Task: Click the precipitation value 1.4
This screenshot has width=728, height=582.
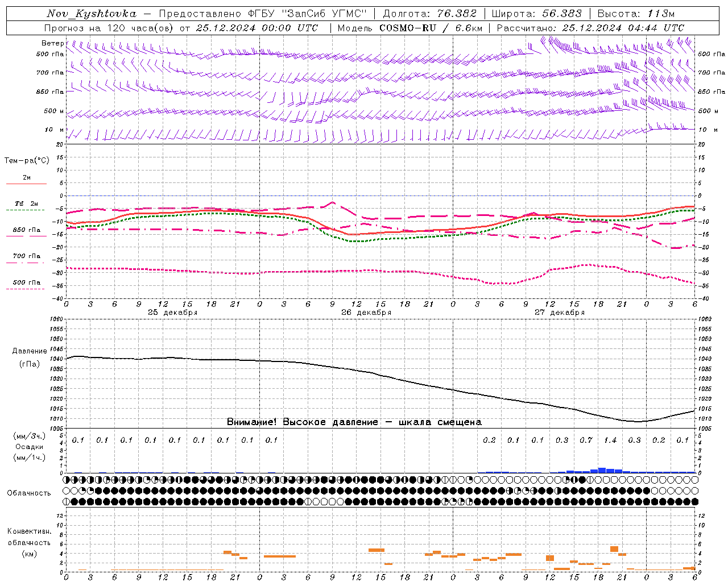Action: click(610, 440)
